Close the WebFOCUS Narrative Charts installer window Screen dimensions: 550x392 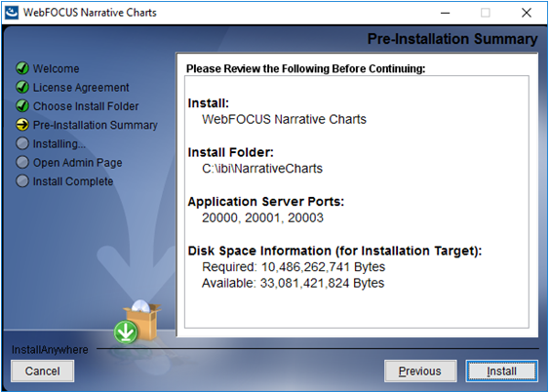(527, 13)
